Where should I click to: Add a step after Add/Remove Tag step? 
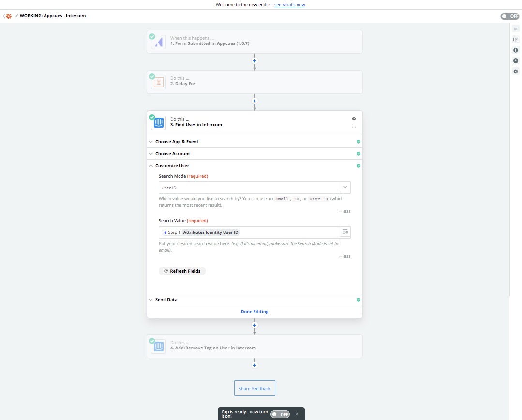254,365
